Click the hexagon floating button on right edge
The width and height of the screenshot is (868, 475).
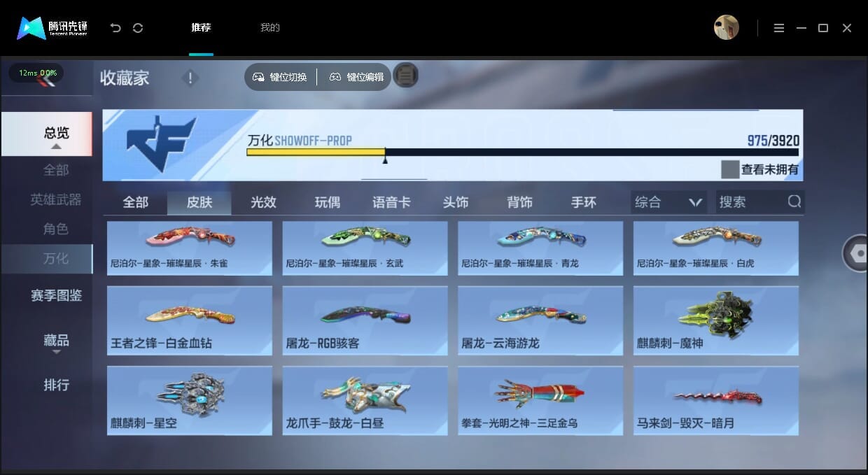coord(856,253)
